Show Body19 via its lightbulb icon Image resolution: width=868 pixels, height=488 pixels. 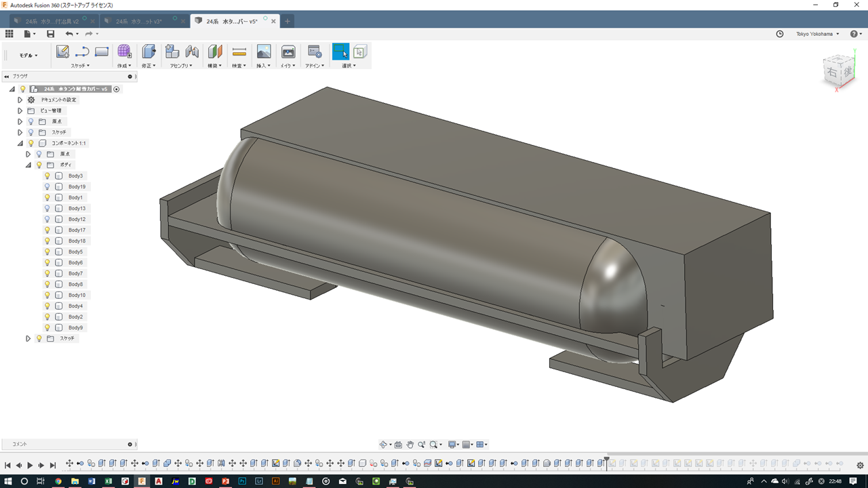pos(47,186)
